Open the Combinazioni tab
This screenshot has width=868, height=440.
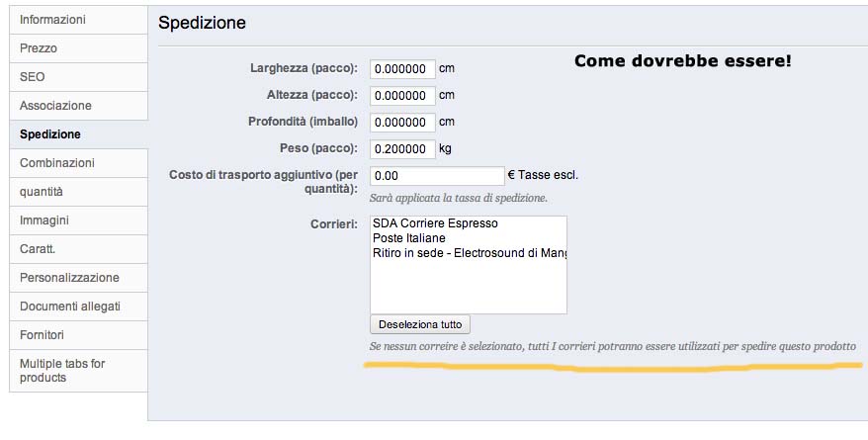click(x=57, y=162)
